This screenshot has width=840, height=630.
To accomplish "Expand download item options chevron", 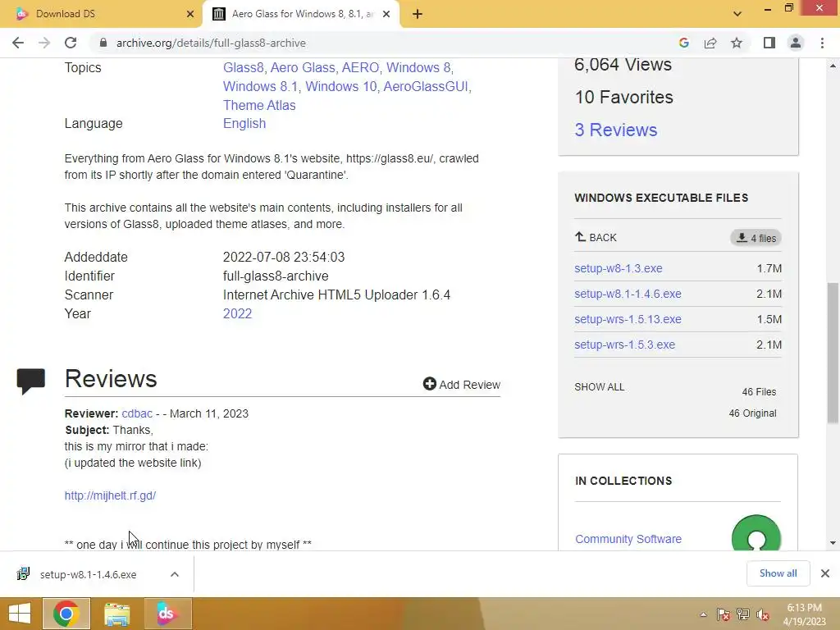I will click(174, 574).
